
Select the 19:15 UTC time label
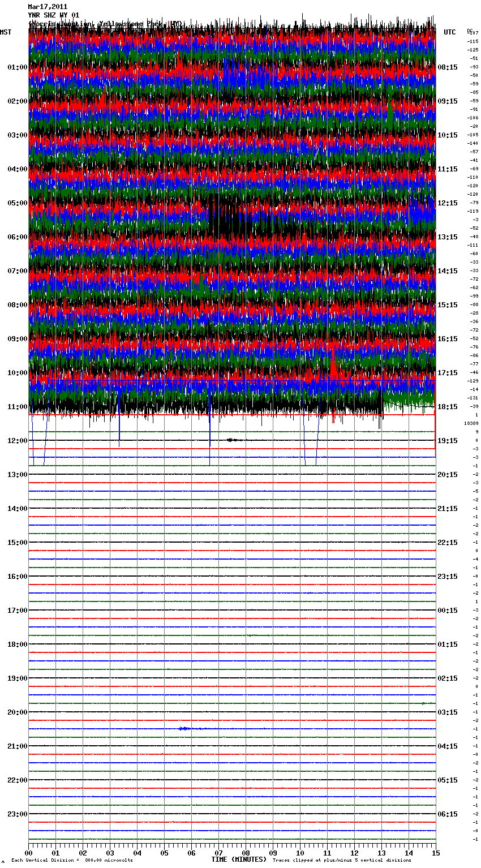pyautogui.click(x=448, y=441)
